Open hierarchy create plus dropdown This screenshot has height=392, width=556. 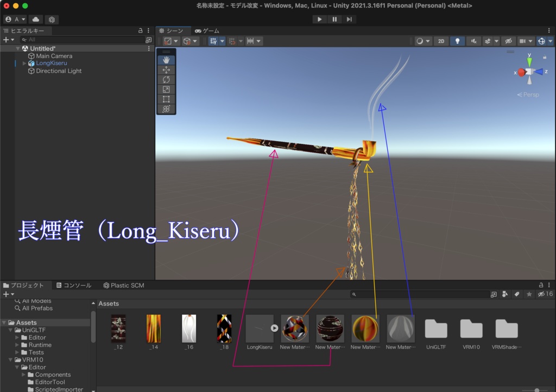click(x=8, y=40)
